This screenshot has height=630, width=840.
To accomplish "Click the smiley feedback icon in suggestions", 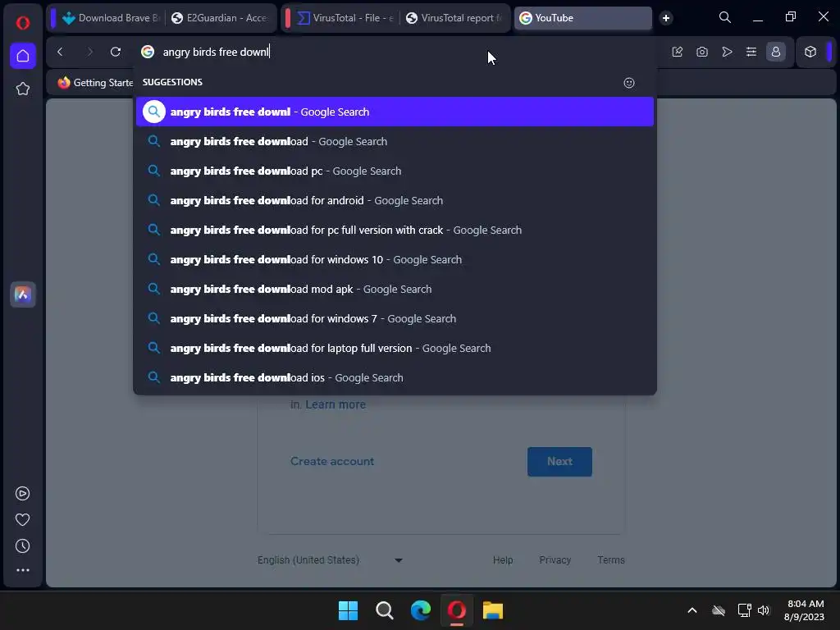I will (629, 83).
